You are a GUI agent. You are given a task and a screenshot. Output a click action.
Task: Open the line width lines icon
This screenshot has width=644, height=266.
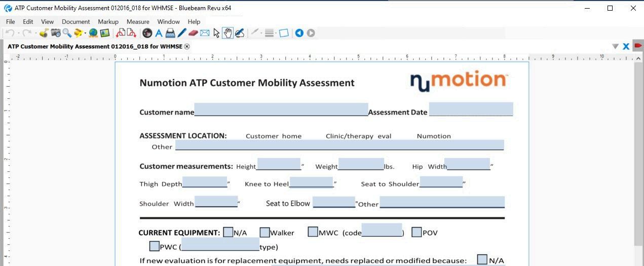point(269,33)
